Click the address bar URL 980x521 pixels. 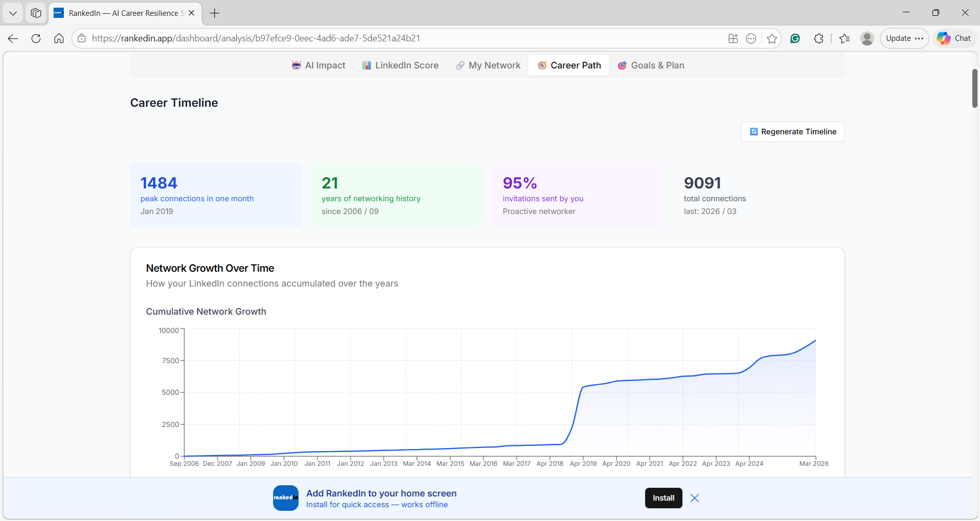click(256, 38)
